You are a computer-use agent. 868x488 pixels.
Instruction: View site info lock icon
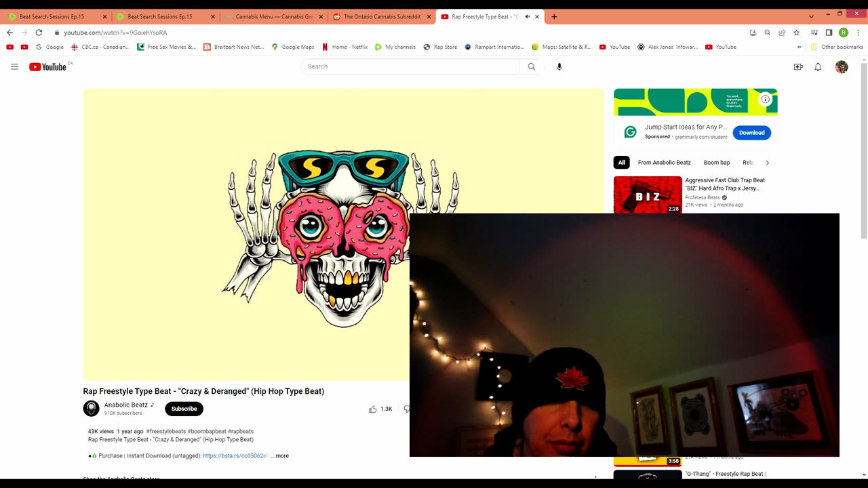coord(57,33)
